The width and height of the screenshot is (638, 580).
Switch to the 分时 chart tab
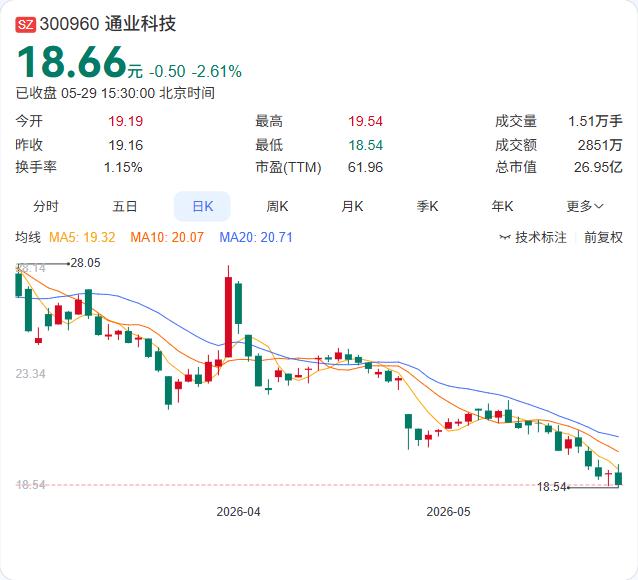(x=46, y=206)
